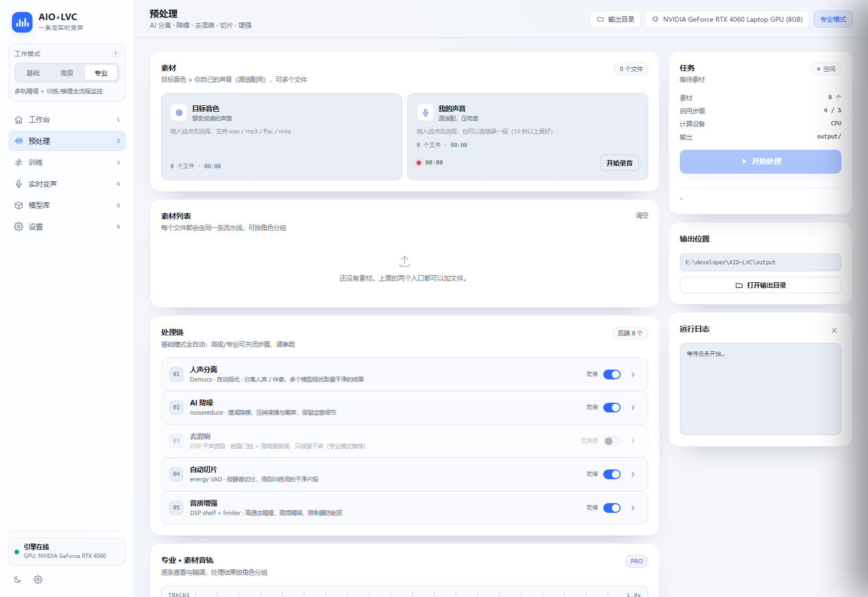The image size is (868, 597).
Task: Open the 工作模式 help question icon
Action: coord(115,54)
